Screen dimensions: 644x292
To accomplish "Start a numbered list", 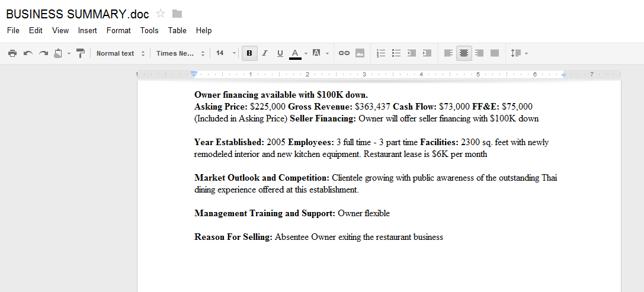I will [x=381, y=53].
